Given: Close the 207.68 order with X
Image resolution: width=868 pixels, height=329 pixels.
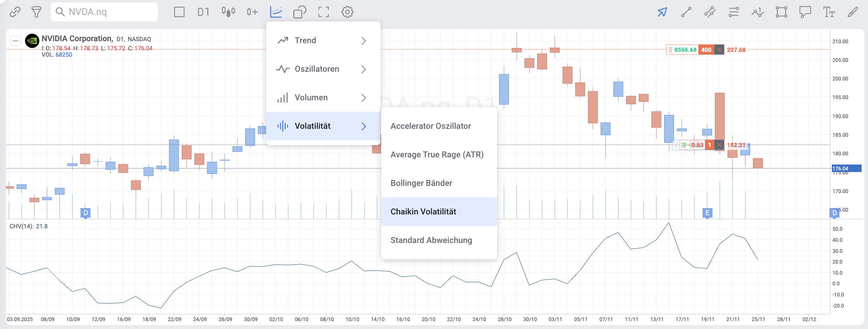Looking at the screenshot, I should pos(719,50).
